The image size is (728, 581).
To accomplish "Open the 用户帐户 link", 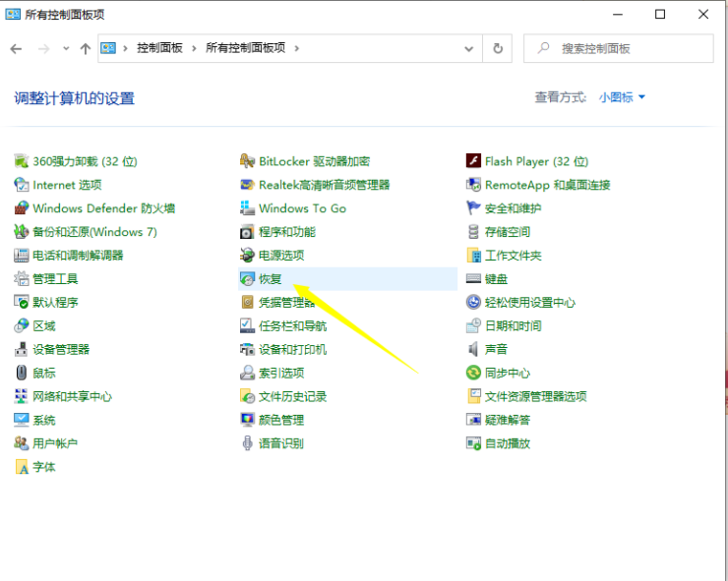I will [55, 444].
